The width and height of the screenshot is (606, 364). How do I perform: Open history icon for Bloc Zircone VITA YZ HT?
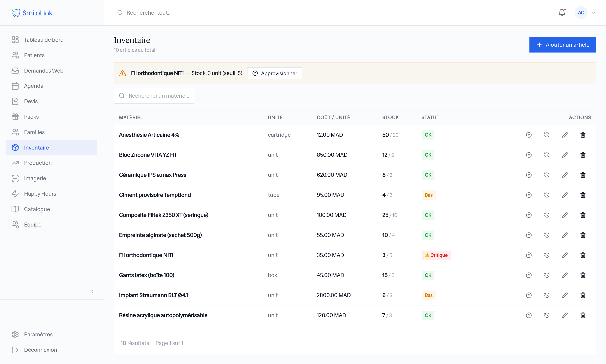point(547,155)
